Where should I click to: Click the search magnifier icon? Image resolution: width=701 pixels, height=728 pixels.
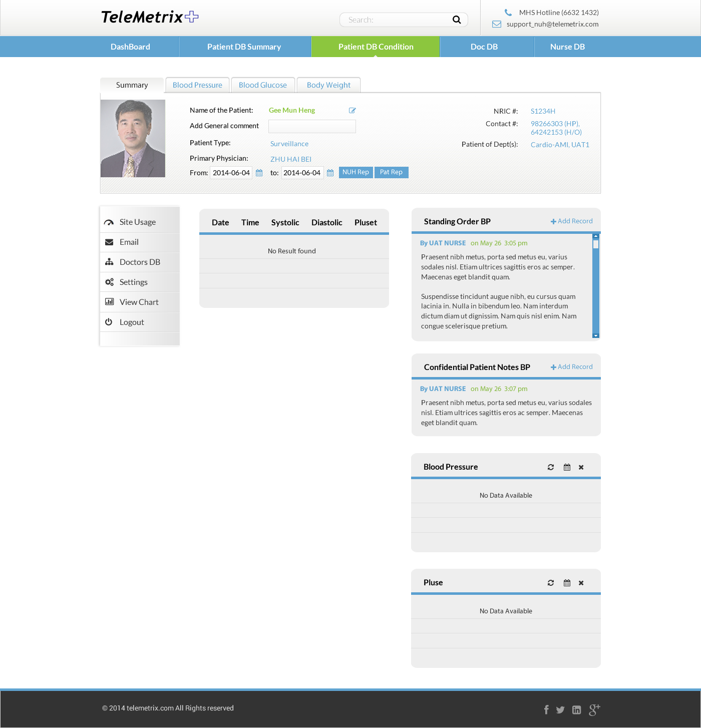[456, 20]
